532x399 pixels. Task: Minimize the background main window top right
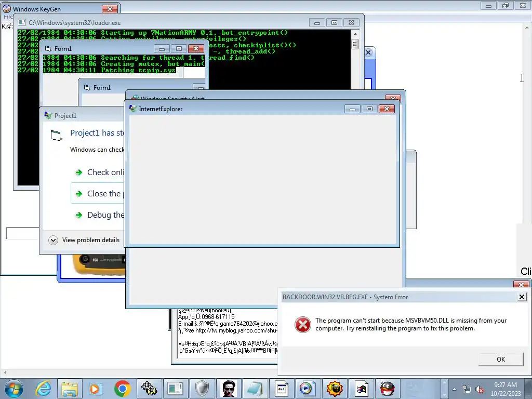click(x=488, y=6)
